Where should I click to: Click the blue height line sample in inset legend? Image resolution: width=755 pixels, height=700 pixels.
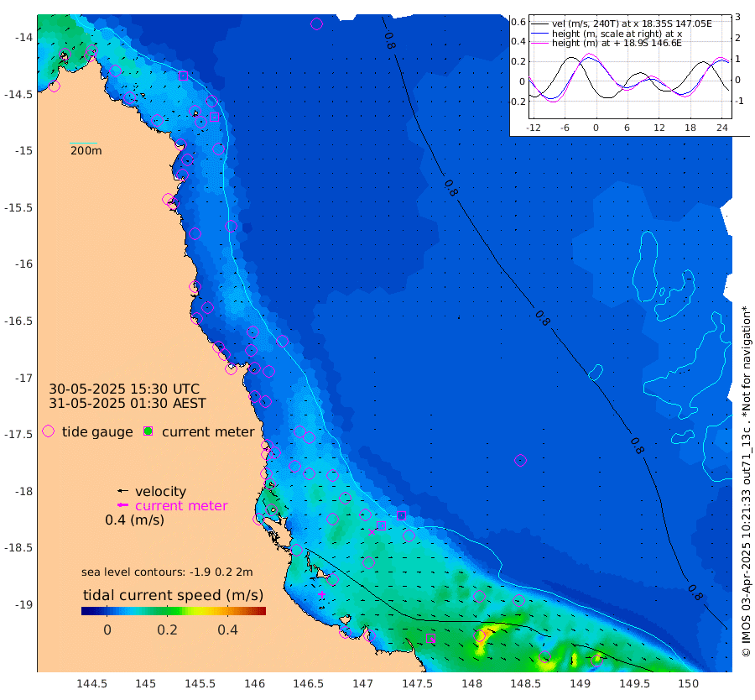[539, 34]
